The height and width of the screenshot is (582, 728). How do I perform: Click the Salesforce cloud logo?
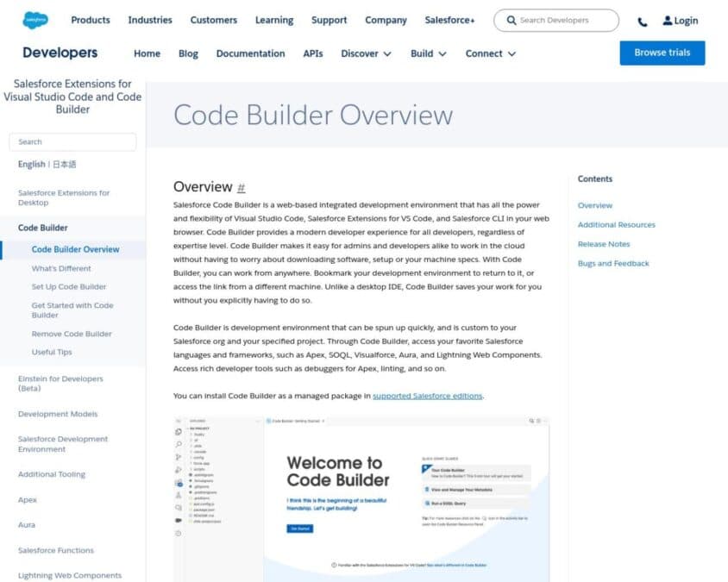click(35, 21)
